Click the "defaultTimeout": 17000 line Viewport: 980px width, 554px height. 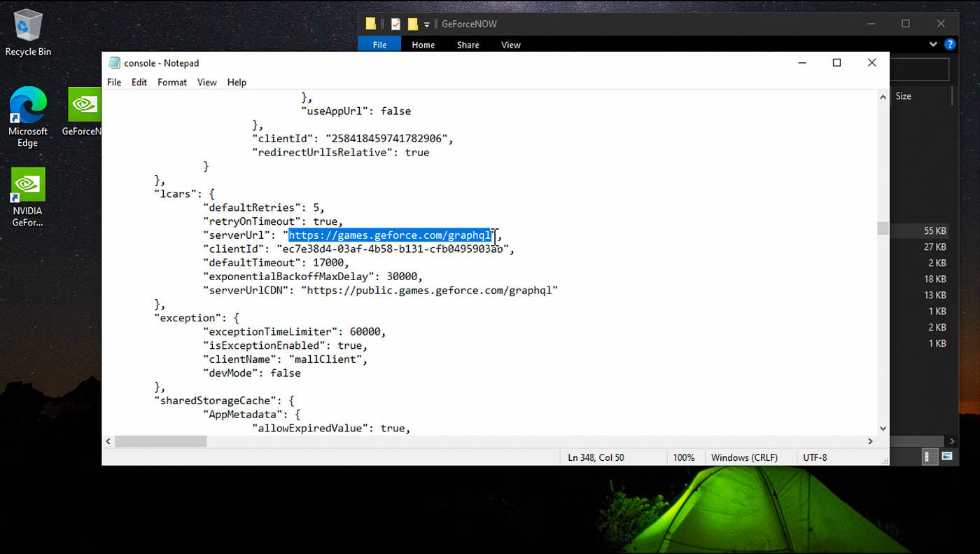click(x=276, y=263)
